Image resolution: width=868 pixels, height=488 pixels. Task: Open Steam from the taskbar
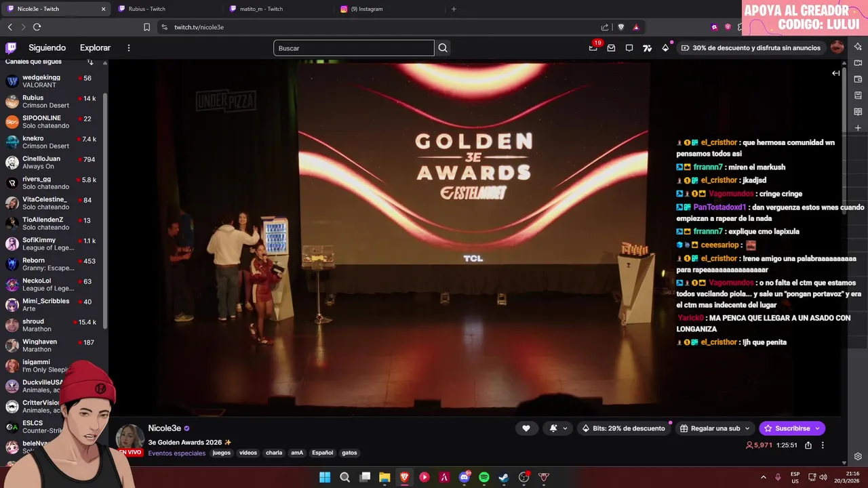point(504,477)
